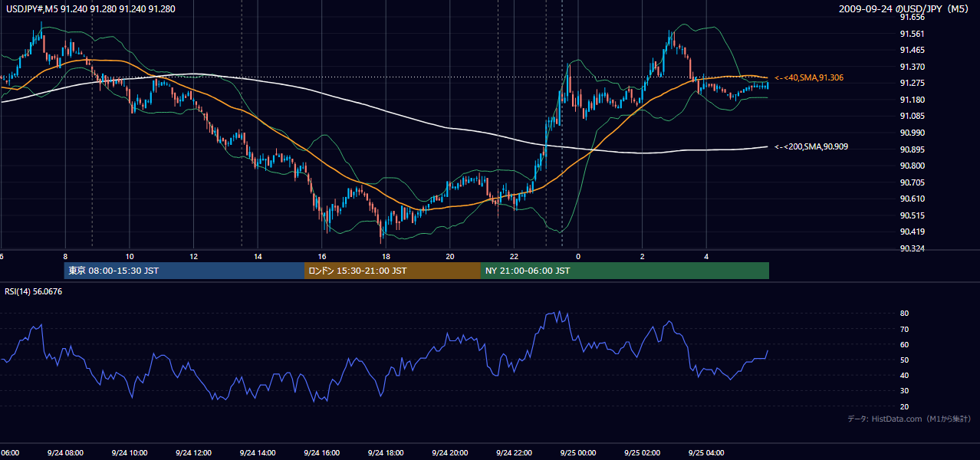
Task: Click the 9/25 02:00 time label
Action: [x=643, y=452]
